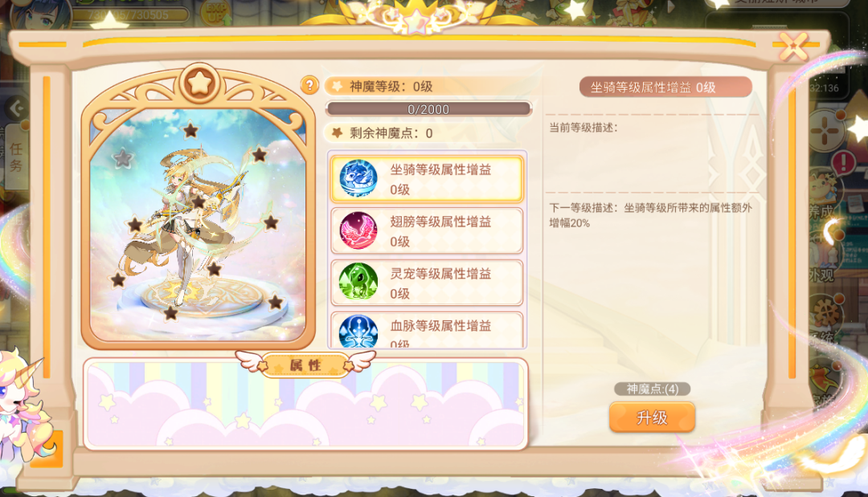Choose the 血脉等级属性增益 entry
Viewport: 868px width, 497px height.
coord(427,331)
